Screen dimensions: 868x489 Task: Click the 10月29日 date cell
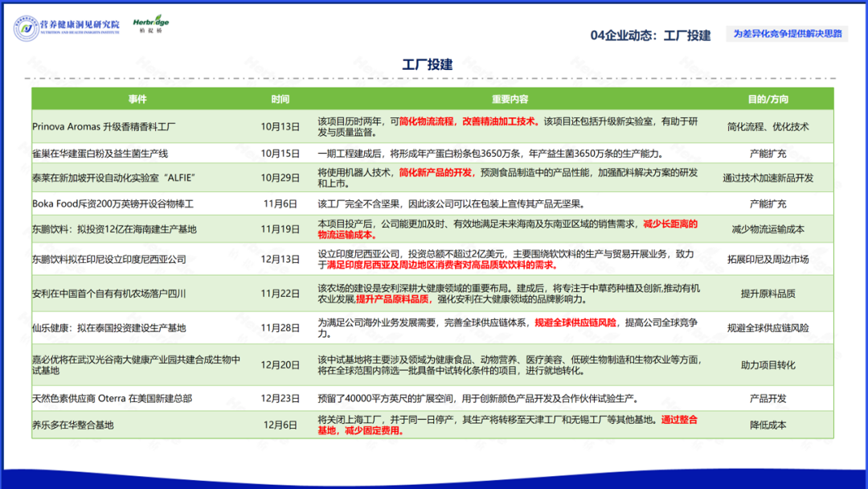tap(280, 177)
